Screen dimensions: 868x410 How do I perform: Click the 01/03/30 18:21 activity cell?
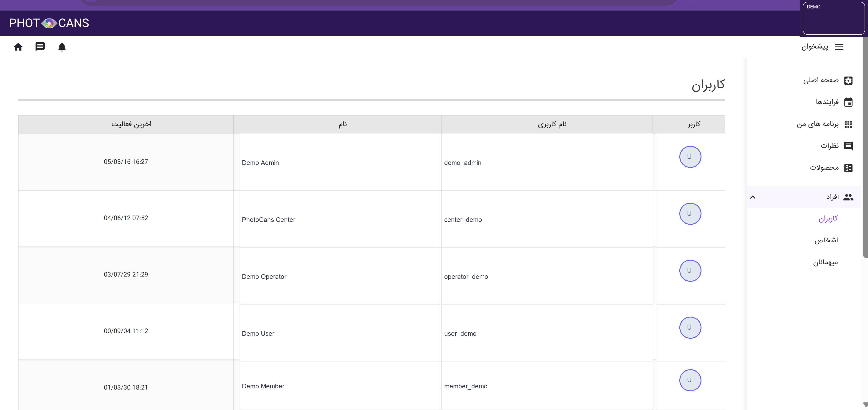point(126,385)
